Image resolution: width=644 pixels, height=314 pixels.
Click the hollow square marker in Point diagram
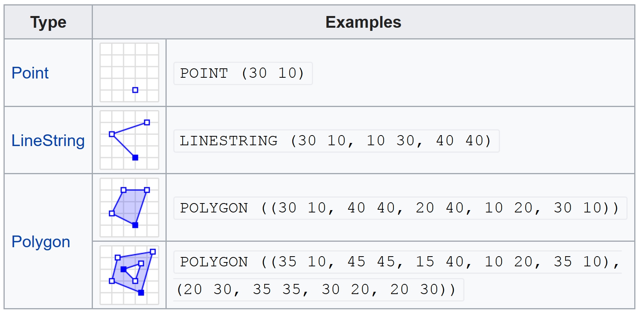coord(135,90)
